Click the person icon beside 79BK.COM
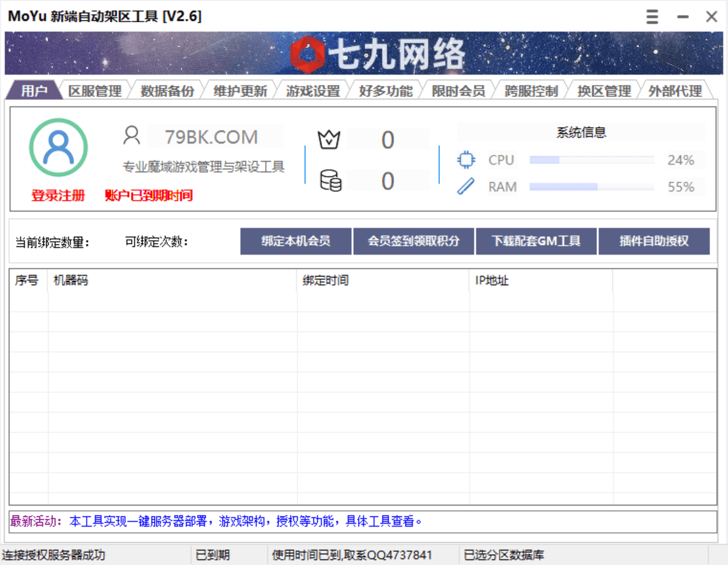Image resolution: width=728 pixels, height=565 pixels. coord(132,135)
